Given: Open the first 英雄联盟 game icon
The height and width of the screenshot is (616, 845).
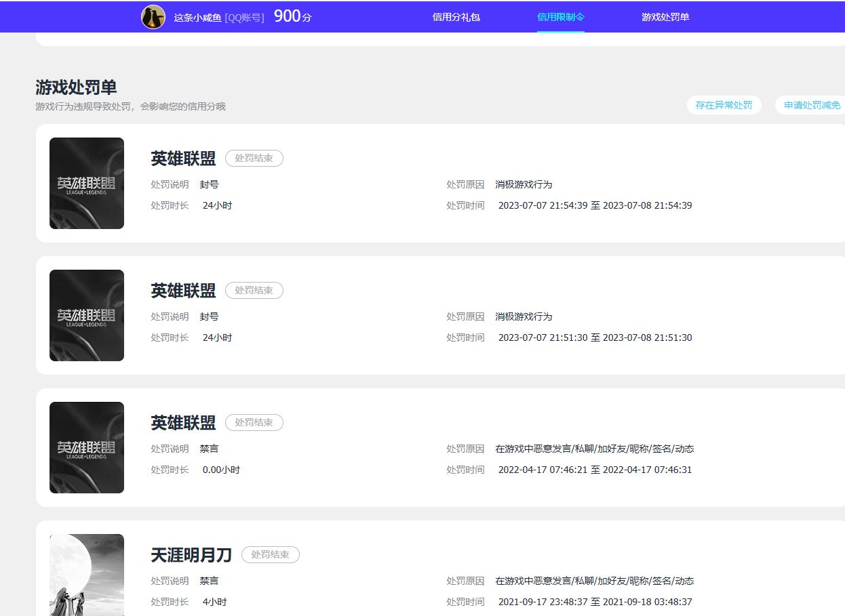Looking at the screenshot, I should 86,183.
